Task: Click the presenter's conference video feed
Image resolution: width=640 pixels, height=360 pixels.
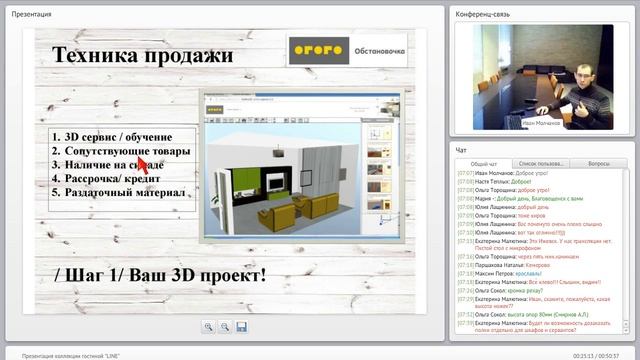Action: 543,77
